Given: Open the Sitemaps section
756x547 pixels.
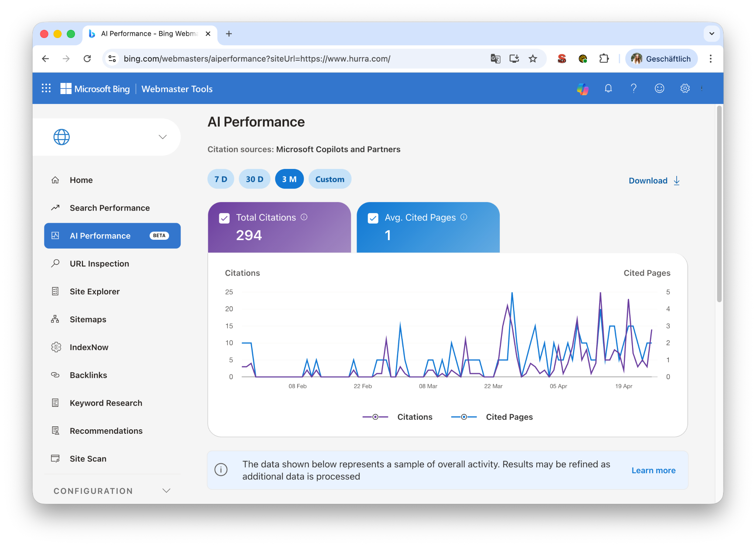Looking at the screenshot, I should coord(87,319).
